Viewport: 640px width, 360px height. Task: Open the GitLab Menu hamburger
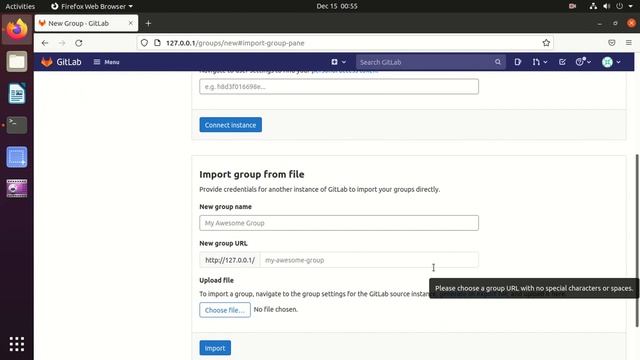point(107,62)
